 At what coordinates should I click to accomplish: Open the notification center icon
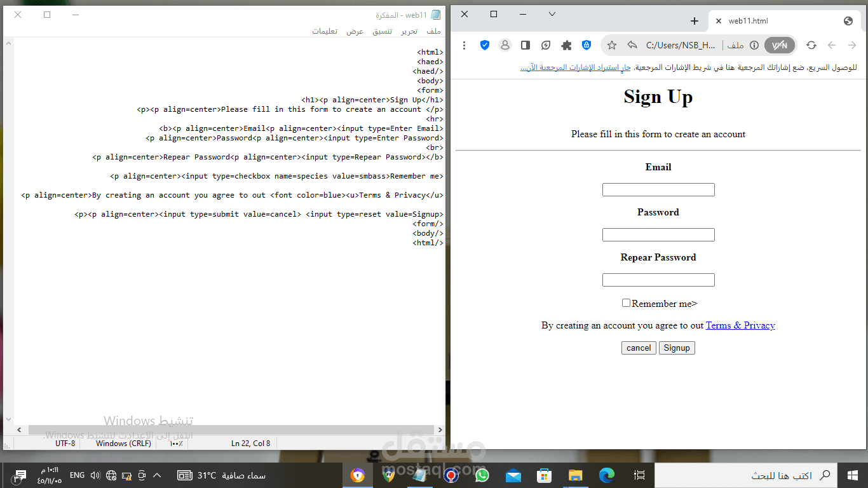click(x=19, y=475)
